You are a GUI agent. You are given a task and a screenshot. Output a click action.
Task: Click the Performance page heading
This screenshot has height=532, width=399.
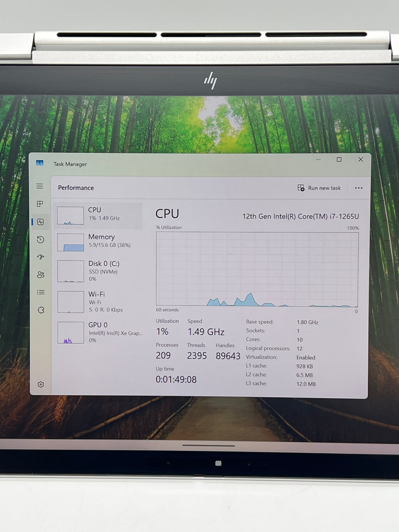tap(76, 188)
